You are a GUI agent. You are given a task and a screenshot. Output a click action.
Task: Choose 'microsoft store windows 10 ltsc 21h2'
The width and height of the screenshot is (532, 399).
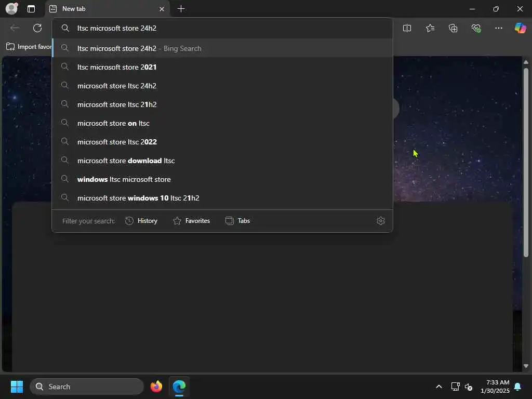pos(222,198)
